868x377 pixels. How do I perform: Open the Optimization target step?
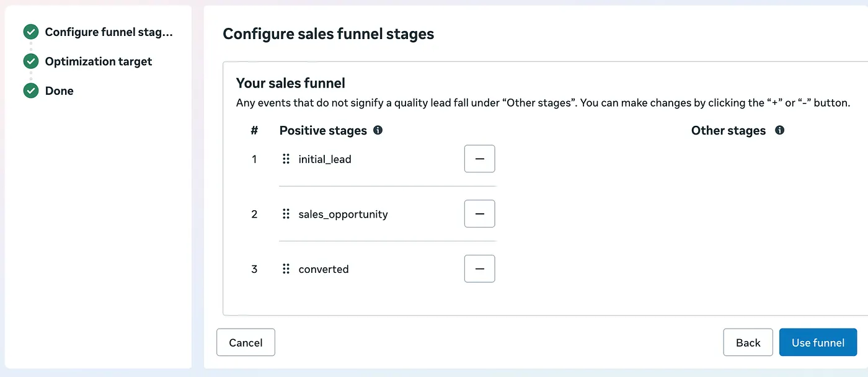tap(99, 61)
